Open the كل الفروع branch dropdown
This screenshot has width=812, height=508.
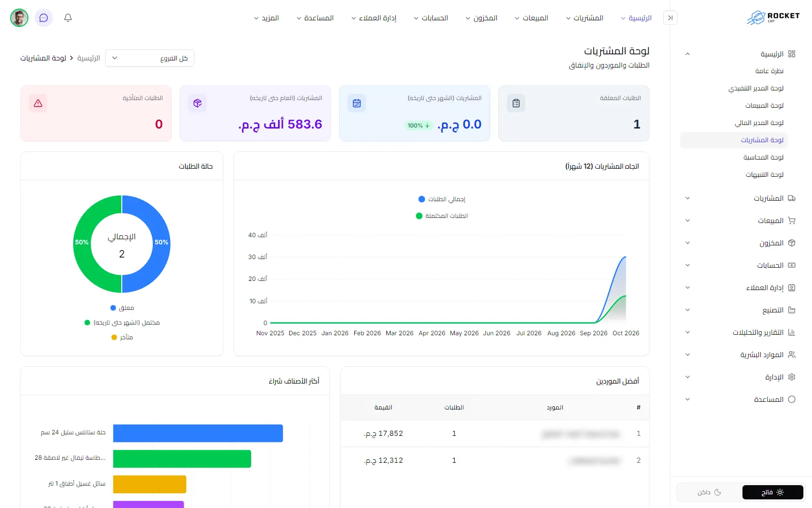150,58
